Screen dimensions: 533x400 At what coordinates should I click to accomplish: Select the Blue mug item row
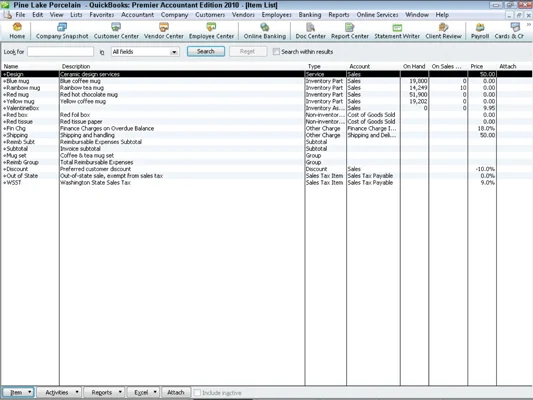point(266,81)
